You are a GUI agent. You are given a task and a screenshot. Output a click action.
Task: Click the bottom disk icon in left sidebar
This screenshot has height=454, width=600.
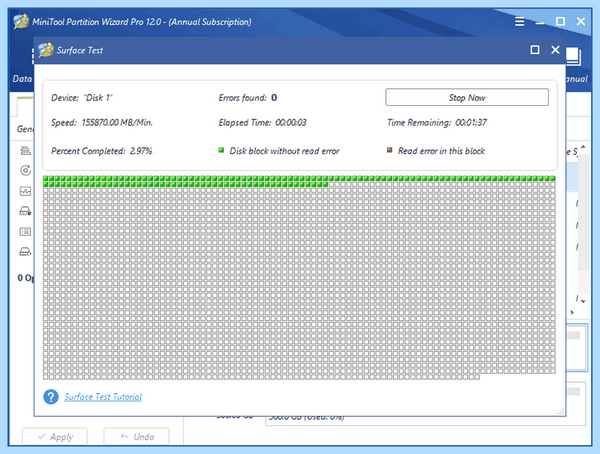26,252
